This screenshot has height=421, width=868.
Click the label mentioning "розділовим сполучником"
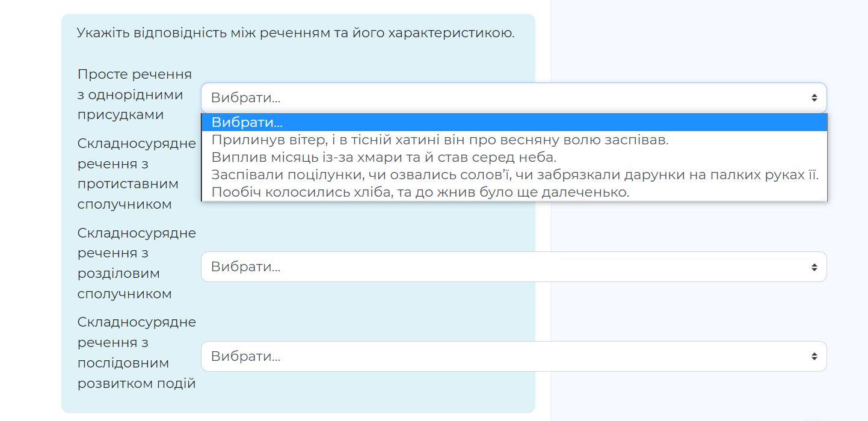(137, 263)
